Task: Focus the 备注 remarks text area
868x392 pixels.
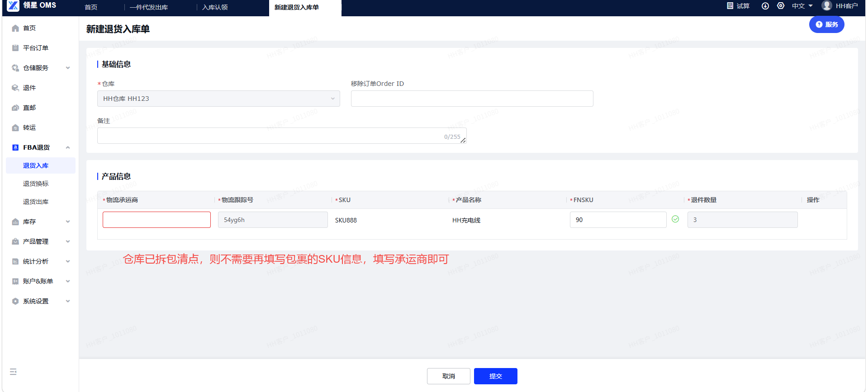Action: (x=282, y=136)
